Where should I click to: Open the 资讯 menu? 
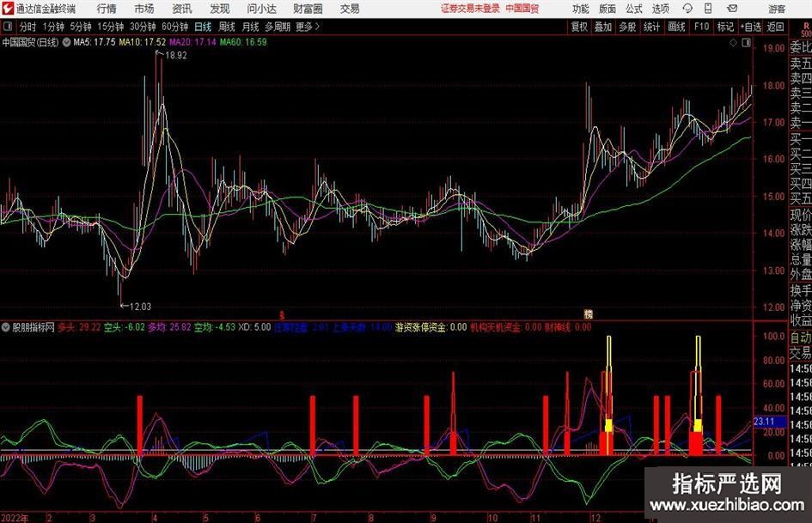coord(182,9)
